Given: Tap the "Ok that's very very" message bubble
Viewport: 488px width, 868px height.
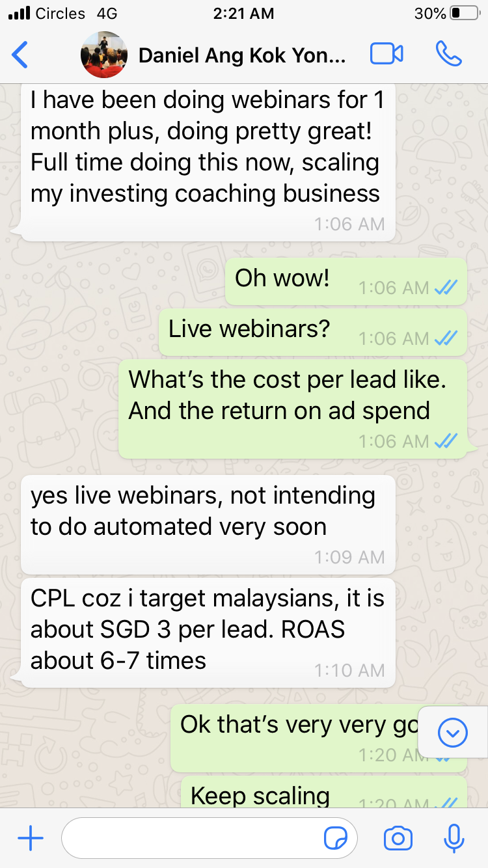Looking at the screenshot, I should (297, 737).
